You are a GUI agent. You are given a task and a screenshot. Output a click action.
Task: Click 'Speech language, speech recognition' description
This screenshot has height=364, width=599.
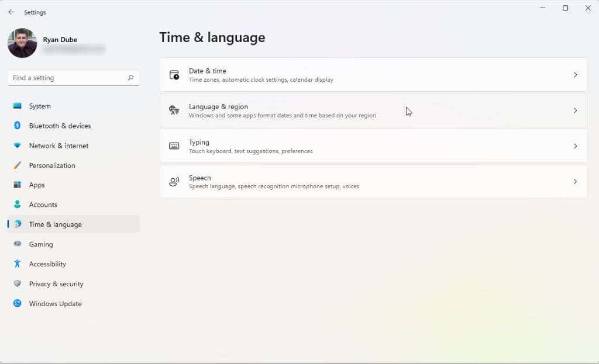(274, 186)
